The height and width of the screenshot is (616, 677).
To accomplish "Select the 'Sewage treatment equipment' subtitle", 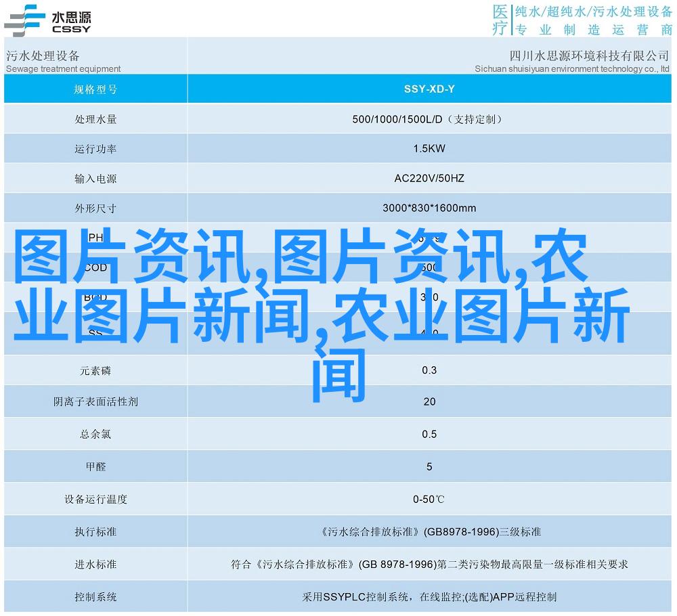I will point(64,68).
